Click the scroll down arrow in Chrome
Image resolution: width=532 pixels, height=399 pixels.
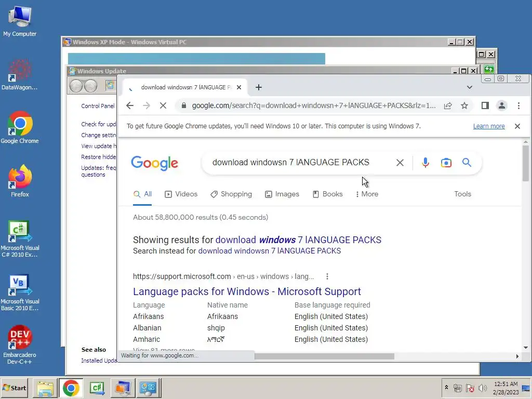[526, 348]
